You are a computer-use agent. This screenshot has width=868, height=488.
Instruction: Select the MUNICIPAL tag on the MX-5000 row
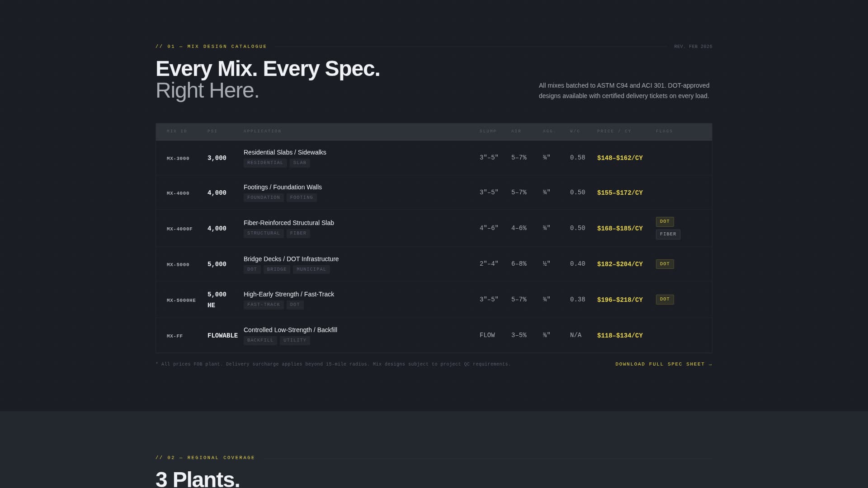[311, 269]
